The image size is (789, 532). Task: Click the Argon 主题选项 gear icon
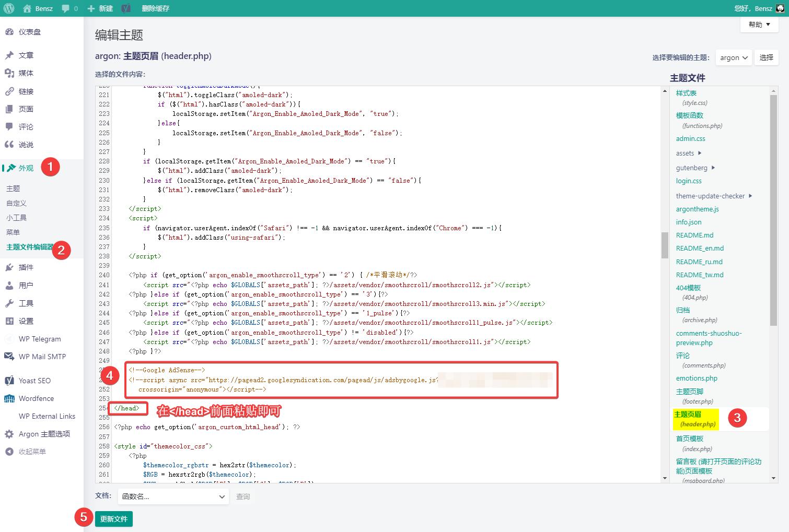pos(9,434)
